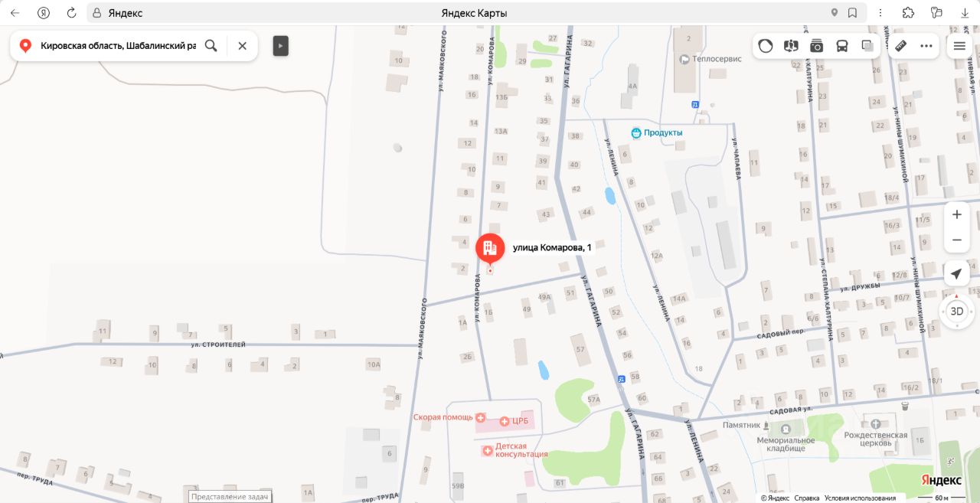Open the hamburger main menu

pyautogui.click(x=959, y=46)
